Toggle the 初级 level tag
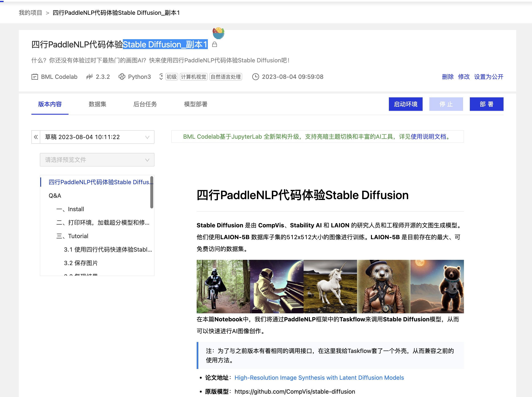The width and height of the screenshot is (532, 397). [x=172, y=77]
